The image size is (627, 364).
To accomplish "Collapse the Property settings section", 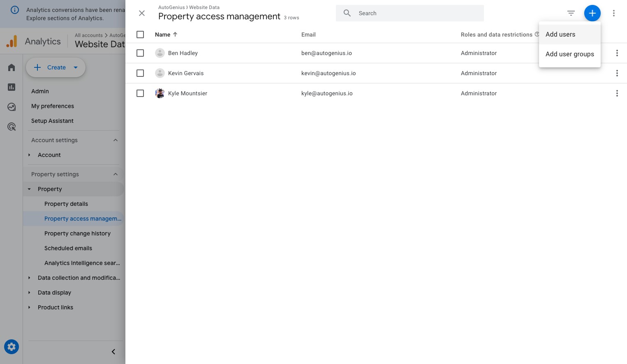I will (x=116, y=174).
